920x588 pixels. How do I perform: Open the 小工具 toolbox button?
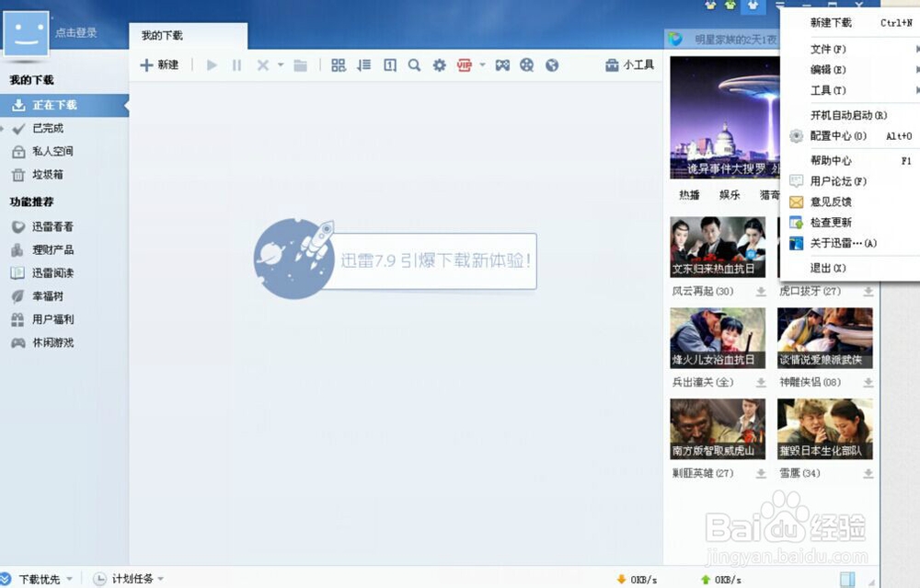click(629, 64)
